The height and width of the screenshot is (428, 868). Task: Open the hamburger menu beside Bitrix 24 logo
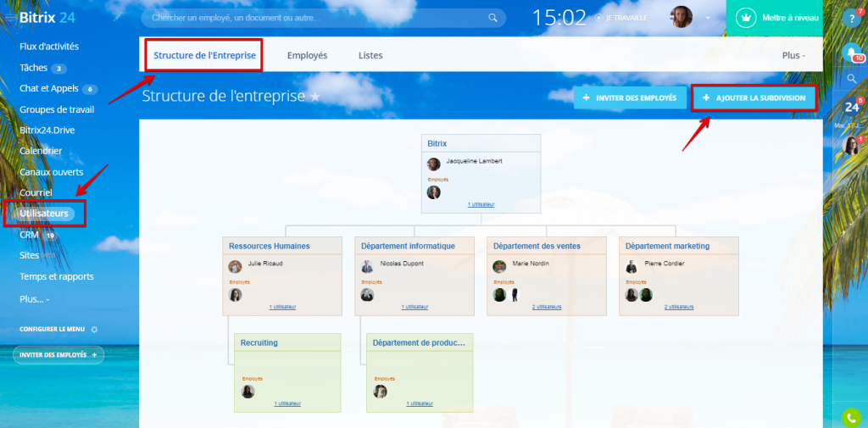[x=10, y=18]
